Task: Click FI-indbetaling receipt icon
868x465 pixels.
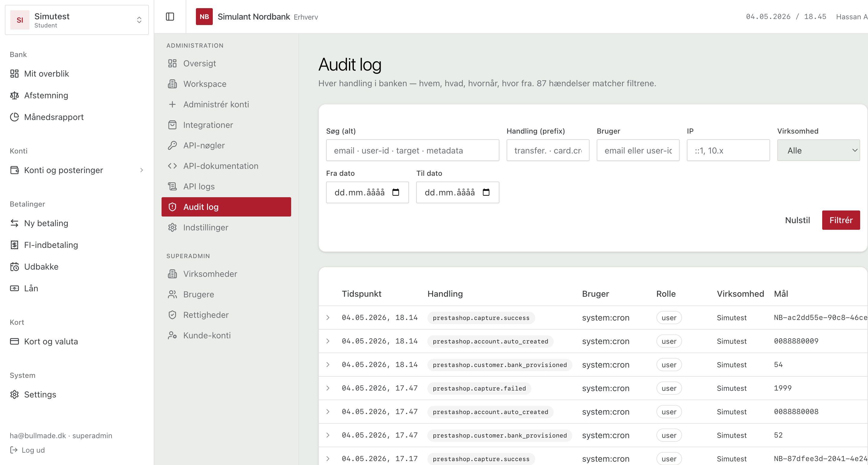Action: pyautogui.click(x=14, y=245)
